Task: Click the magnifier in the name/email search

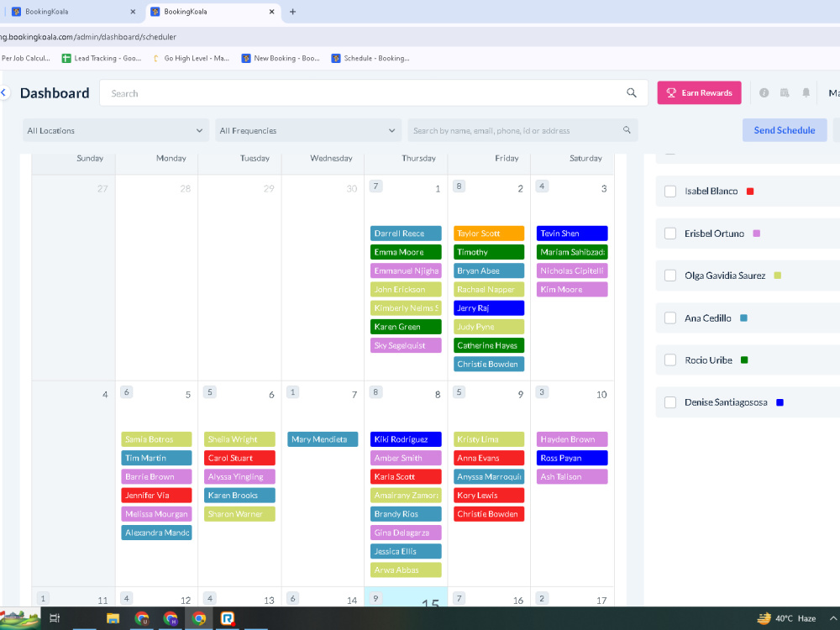Action: point(627,130)
